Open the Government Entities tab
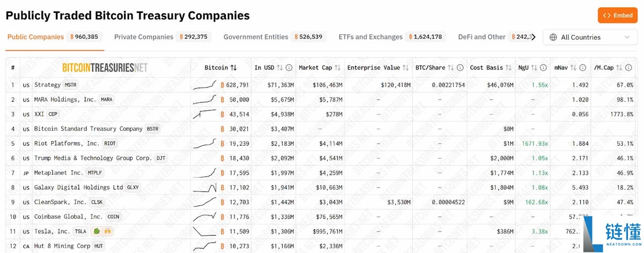Screen dimensions: 644x253 coord(255,37)
